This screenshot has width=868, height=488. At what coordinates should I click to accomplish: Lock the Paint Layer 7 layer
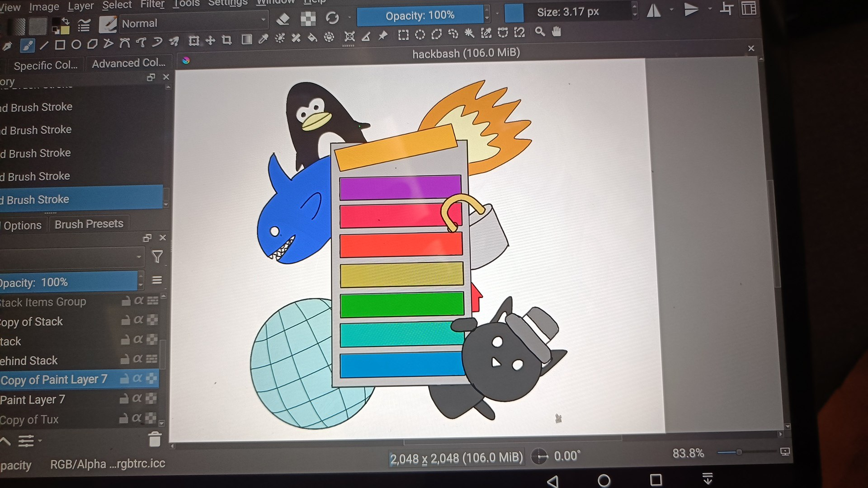[125, 399]
